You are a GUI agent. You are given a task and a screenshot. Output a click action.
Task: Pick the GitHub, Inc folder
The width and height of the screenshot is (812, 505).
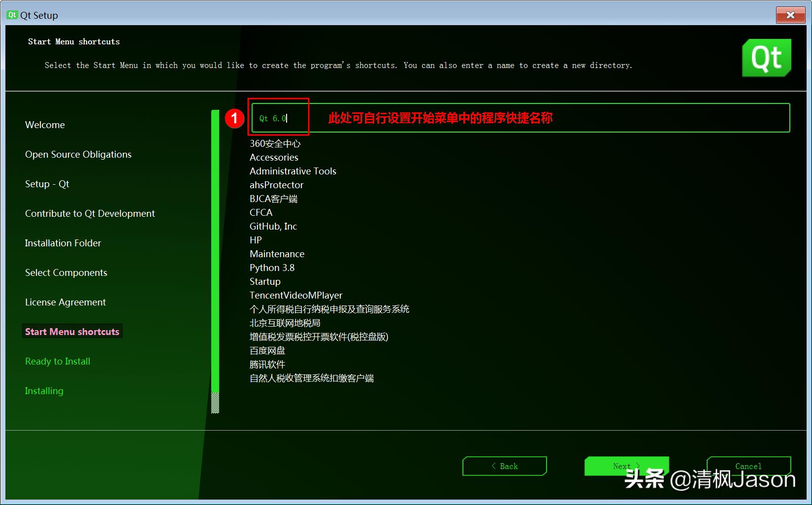273,226
